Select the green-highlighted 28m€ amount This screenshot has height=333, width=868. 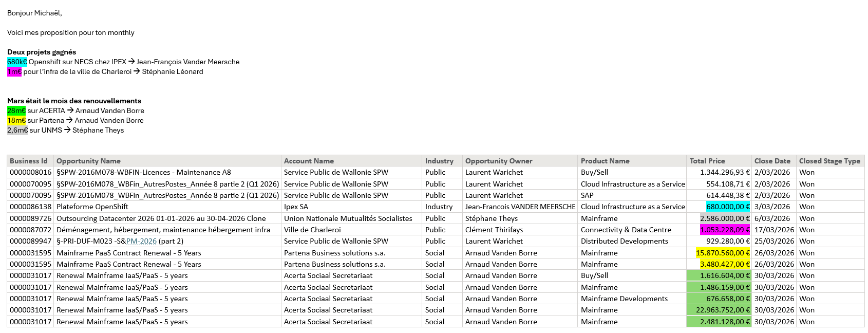(16, 110)
